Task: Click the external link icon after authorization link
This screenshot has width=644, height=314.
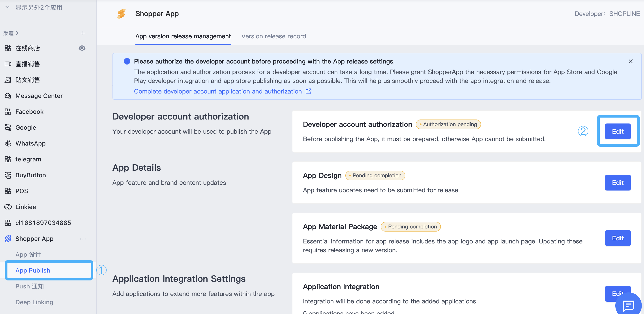Action: (x=309, y=91)
